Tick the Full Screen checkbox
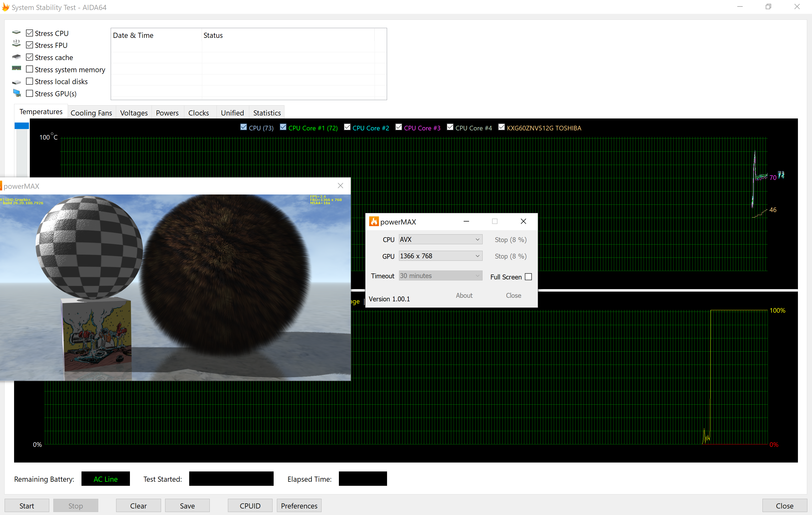 528,277
